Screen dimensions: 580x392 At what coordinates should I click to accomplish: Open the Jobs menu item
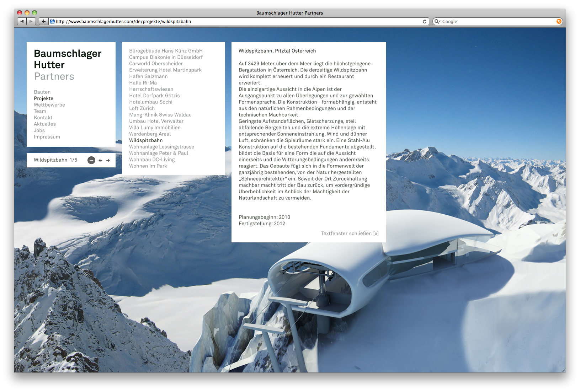click(x=39, y=130)
